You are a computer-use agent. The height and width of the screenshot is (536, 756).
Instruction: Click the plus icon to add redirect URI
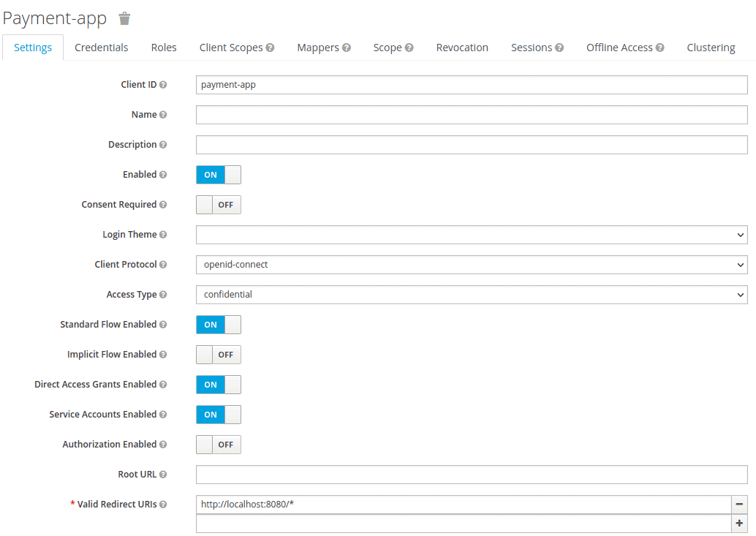[x=739, y=524]
